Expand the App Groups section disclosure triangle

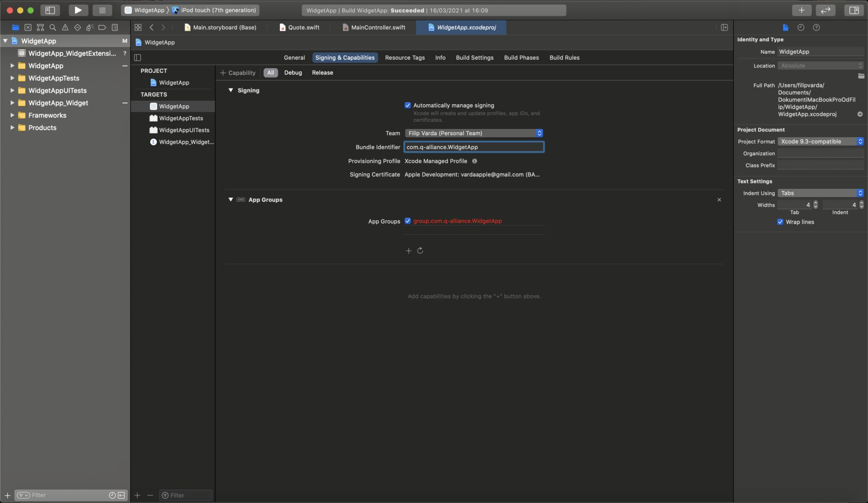230,199
